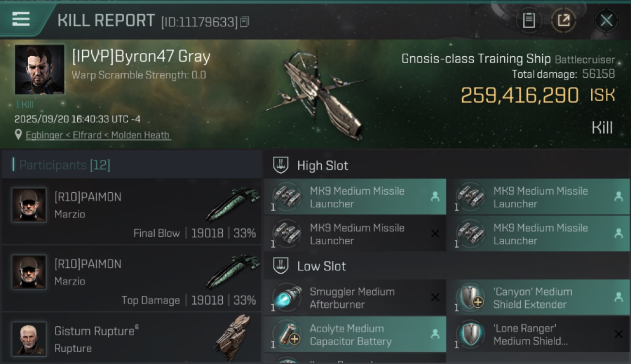
Task: Click the Gistum Rupture pilot portrait
Action: [29, 338]
